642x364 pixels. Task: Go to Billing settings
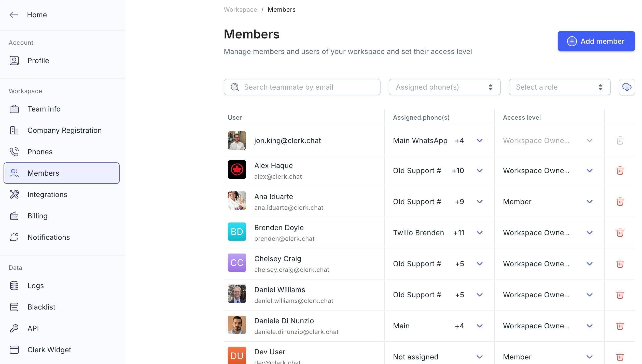pyautogui.click(x=37, y=216)
